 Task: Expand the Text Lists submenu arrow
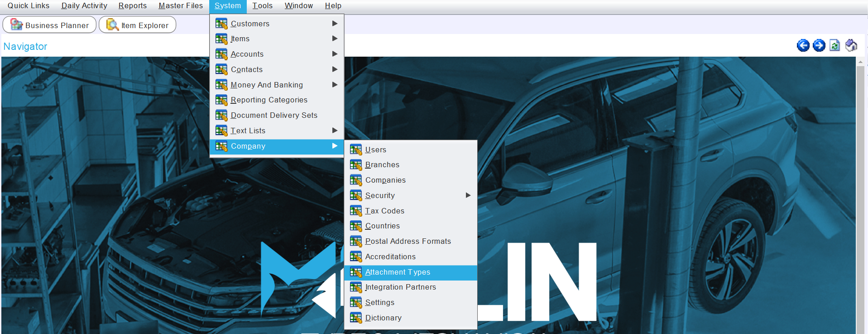point(335,131)
